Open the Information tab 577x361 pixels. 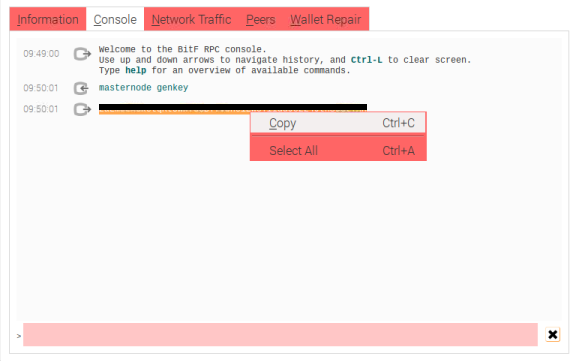(x=48, y=19)
